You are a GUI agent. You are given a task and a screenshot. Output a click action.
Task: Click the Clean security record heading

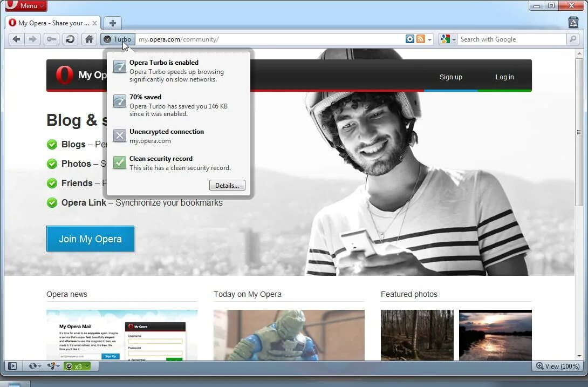pyautogui.click(x=161, y=158)
